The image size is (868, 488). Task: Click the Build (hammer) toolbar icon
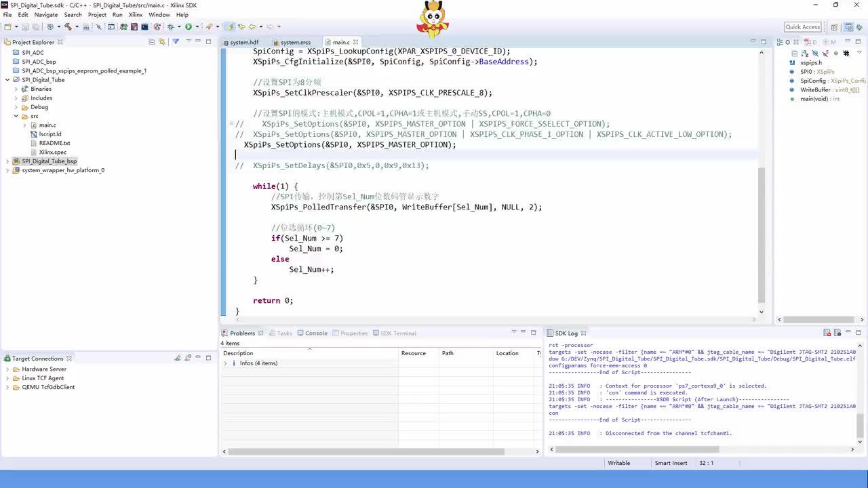[68, 27]
